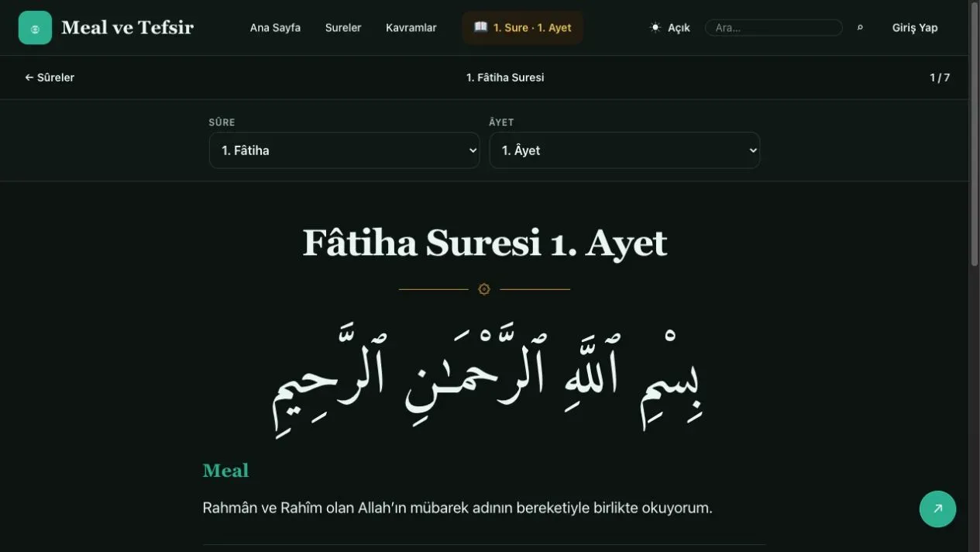
Task: Click the 1. Fâtiha Suresi breadcrumb text
Action: coord(505,78)
